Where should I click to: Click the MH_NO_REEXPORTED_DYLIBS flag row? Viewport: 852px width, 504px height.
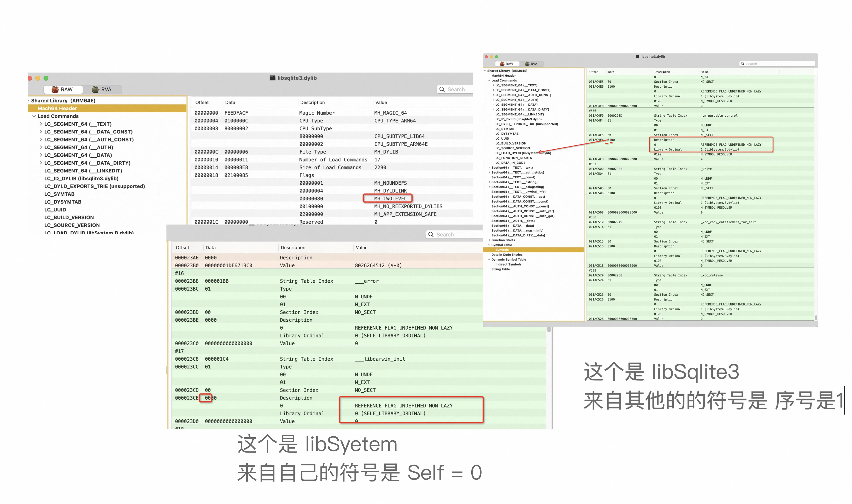click(x=332, y=206)
